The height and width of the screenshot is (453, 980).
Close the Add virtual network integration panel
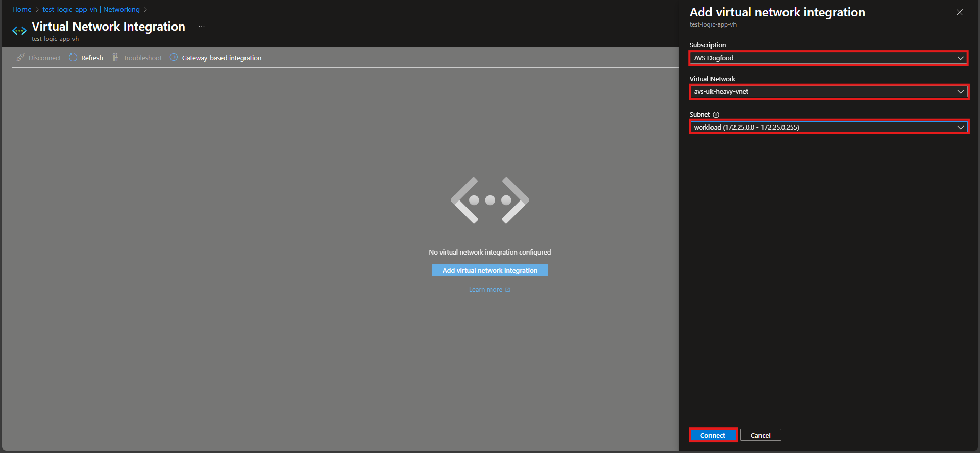click(x=959, y=12)
